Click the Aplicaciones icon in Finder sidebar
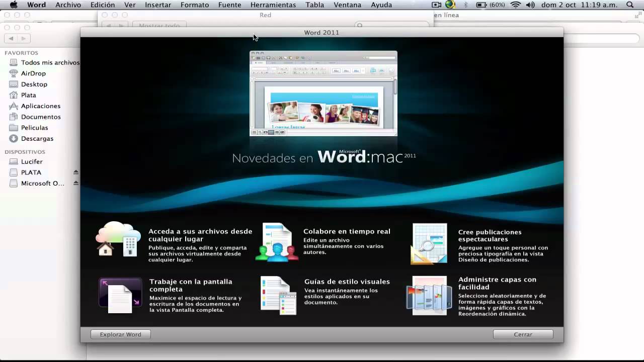The width and height of the screenshot is (644, 362). [14, 106]
